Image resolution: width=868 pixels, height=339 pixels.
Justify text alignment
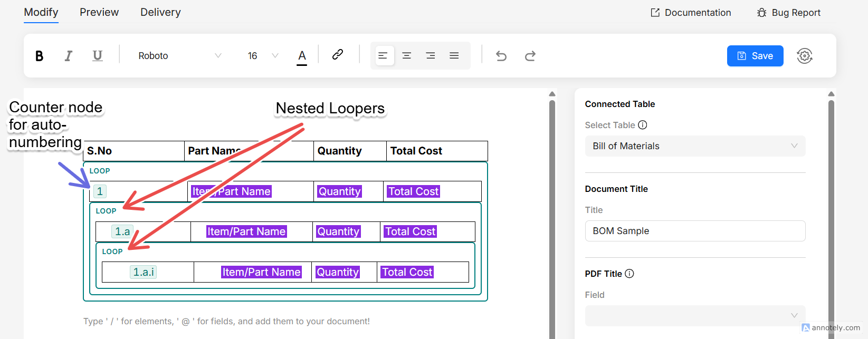tap(454, 55)
